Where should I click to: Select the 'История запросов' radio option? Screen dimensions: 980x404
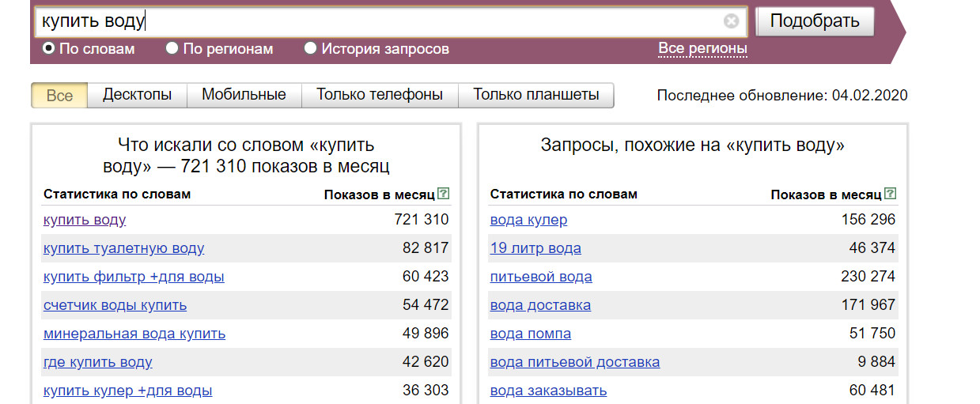tap(311, 49)
